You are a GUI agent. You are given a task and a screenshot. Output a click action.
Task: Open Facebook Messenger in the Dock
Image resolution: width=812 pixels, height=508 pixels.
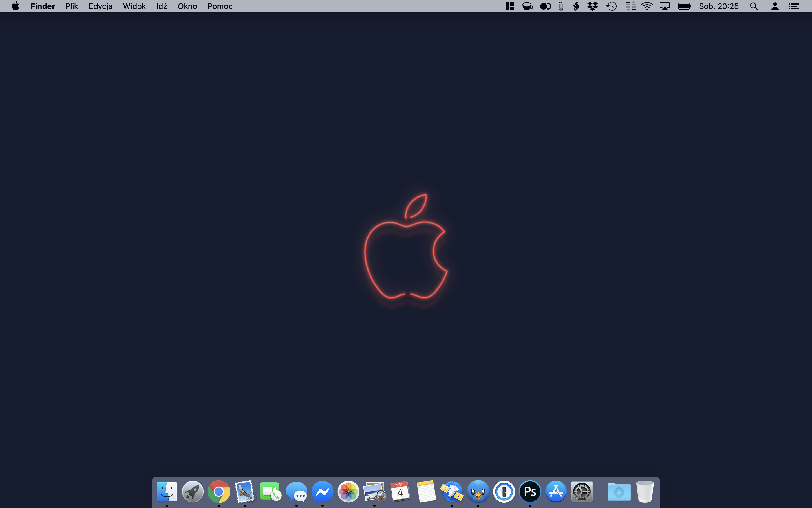click(x=323, y=492)
